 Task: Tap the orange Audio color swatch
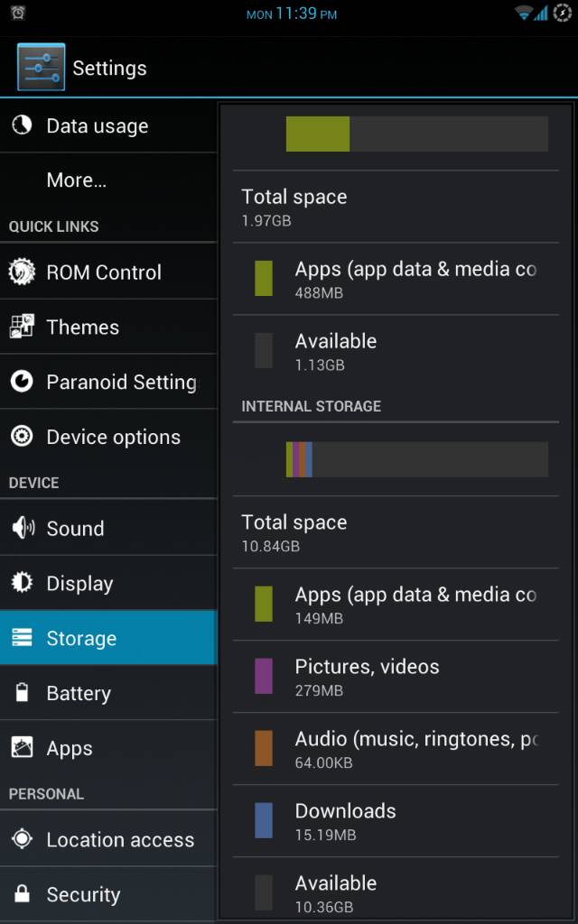264,748
